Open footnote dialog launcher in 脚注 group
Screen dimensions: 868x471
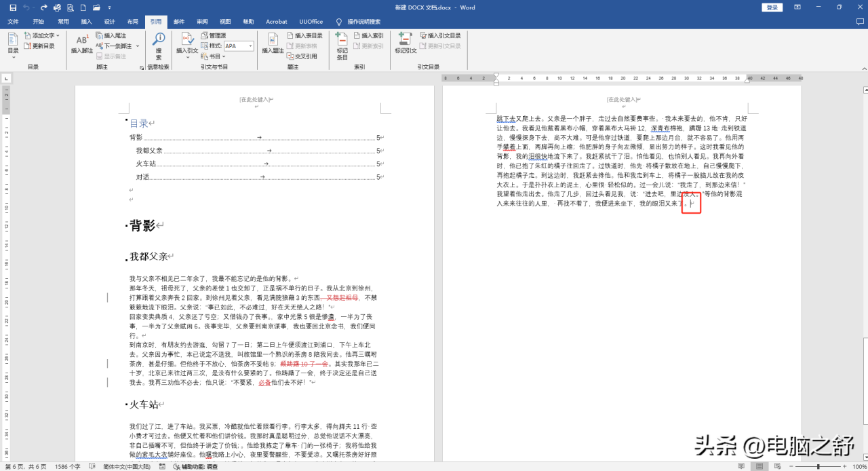[x=142, y=67]
